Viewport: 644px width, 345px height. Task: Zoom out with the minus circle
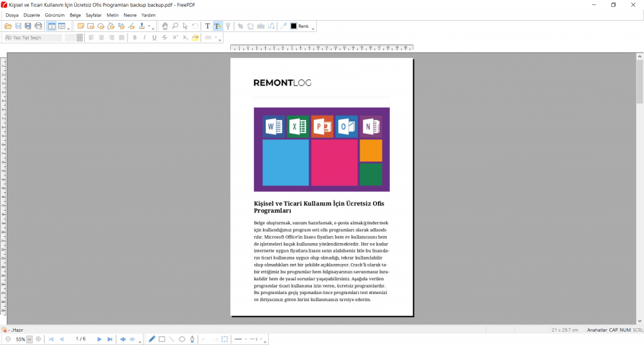coord(8,339)
